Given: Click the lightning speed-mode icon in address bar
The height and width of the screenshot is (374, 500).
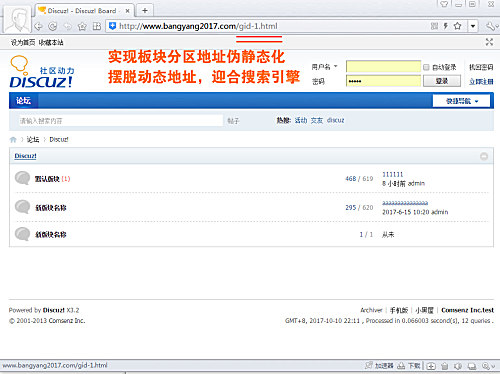Looking at the screenshot, I should [446, 26].
